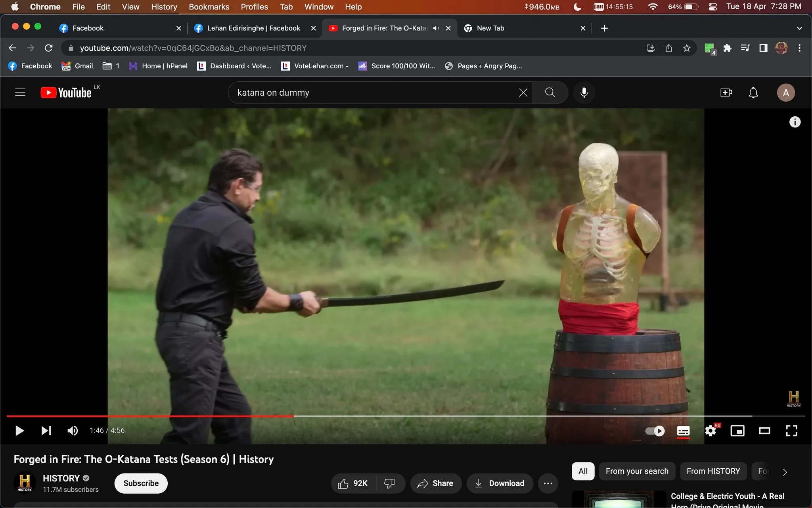
Task: Open the History menu in menu bar
Action: click(164, 7)
